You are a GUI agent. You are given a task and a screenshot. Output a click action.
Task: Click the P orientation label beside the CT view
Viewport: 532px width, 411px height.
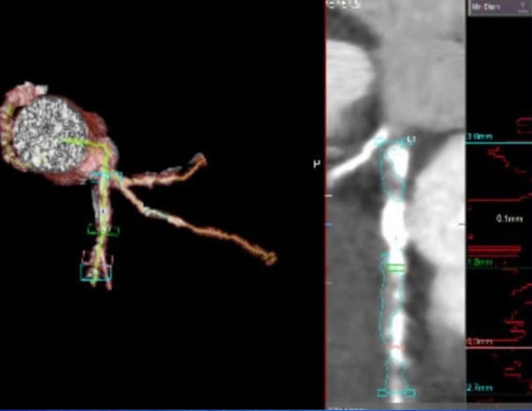point(316,164)
